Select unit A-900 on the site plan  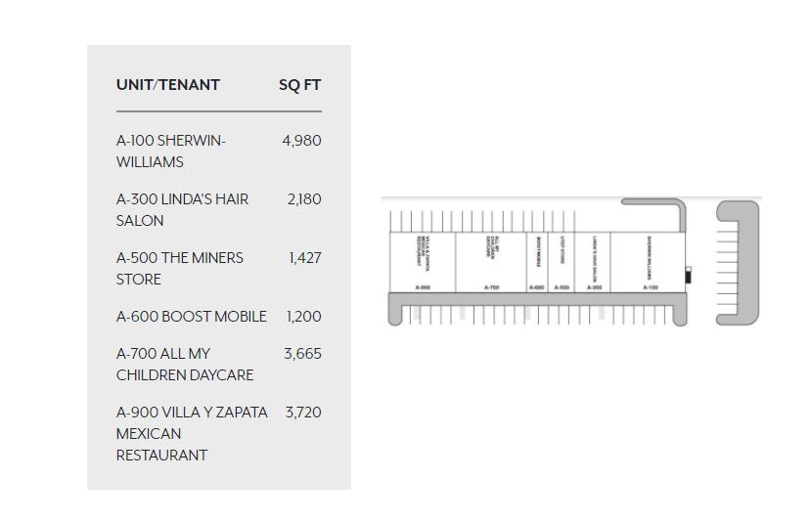(x=423, y=262)
